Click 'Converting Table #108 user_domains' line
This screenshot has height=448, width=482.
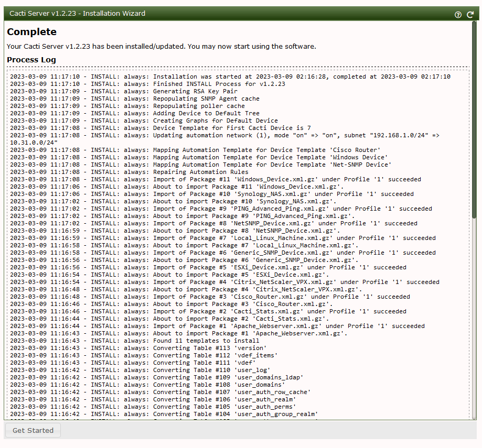[x=147, y=385]
